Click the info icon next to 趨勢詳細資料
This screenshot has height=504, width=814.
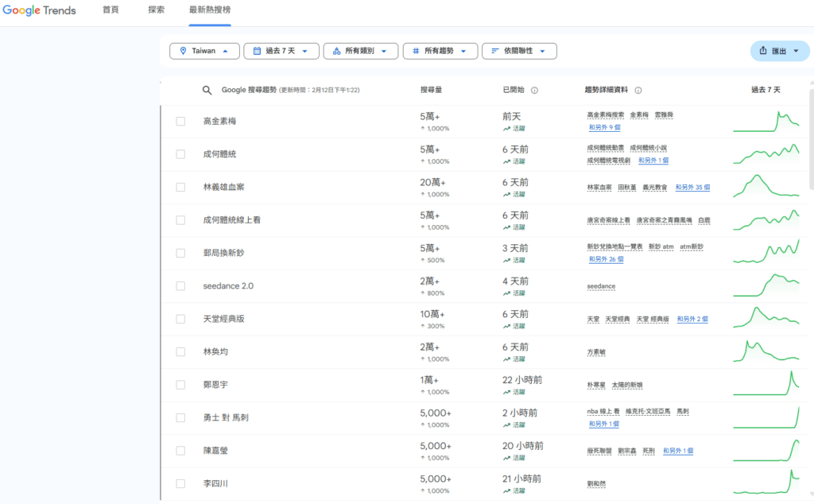click(640, 90)
